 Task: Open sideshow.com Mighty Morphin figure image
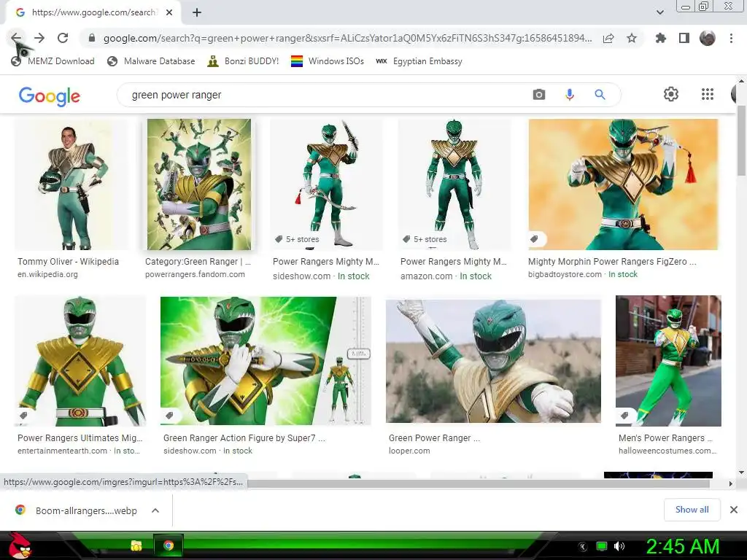tap(326, 184)
